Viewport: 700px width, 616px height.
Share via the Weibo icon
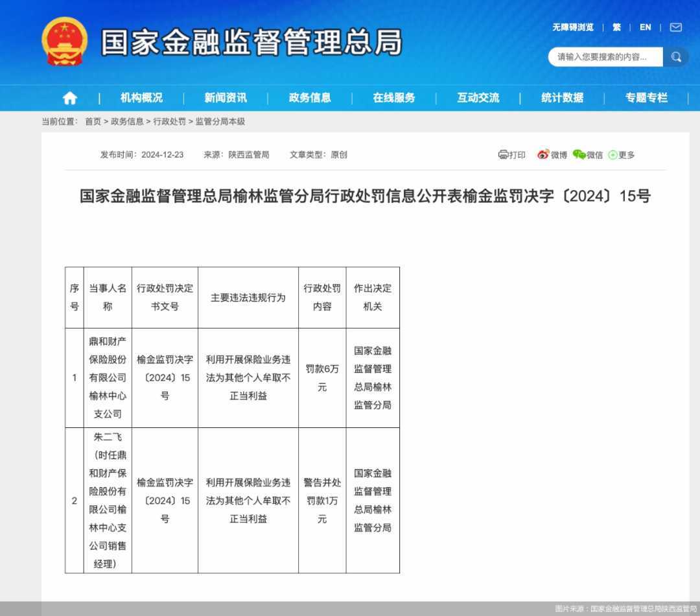pos(543,154)
